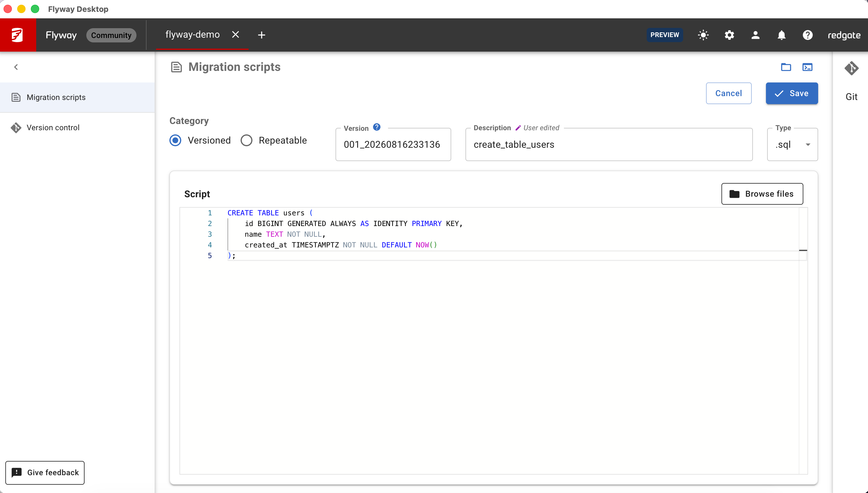The image size is (868, 493).
Task: Open the project folder icon in the header
Action: pos(786,67)
